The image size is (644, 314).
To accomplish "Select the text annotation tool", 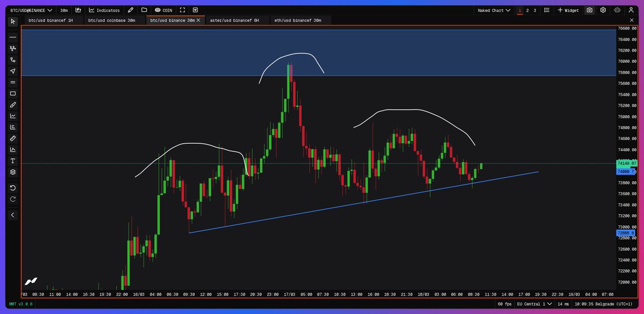I will point(13,161).
